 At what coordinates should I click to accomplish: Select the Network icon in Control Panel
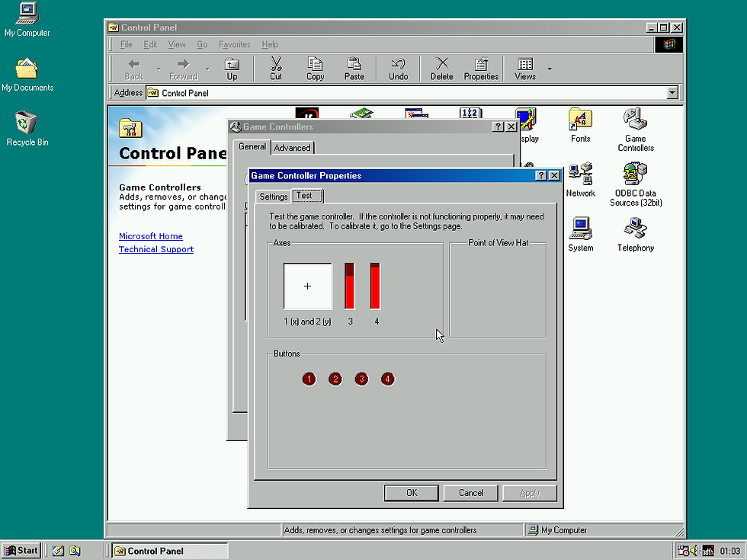580,180
